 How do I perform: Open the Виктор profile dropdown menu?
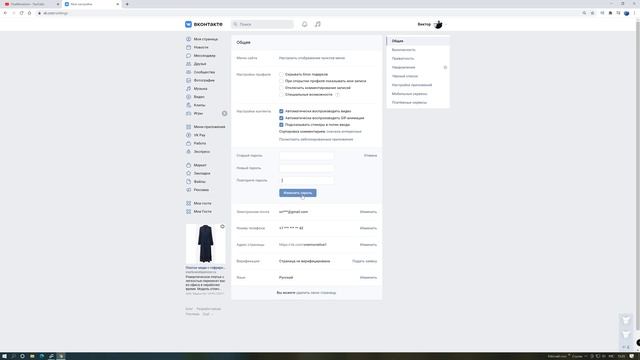[431, 24]
